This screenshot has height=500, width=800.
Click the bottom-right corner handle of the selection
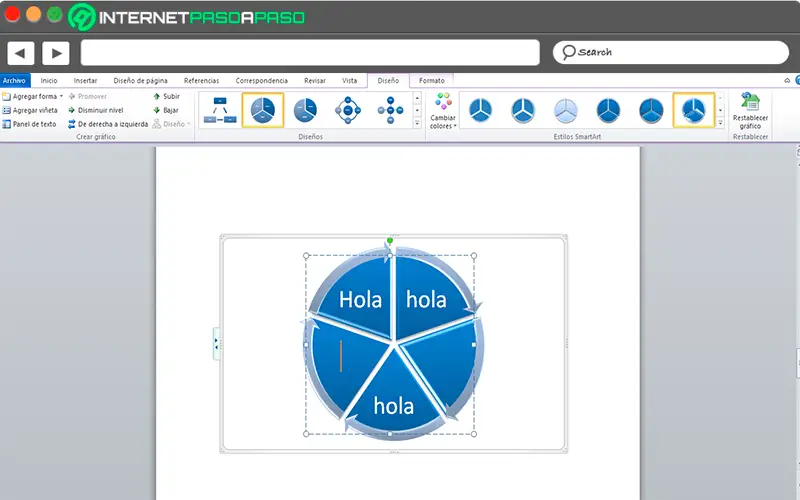point(474,434)
